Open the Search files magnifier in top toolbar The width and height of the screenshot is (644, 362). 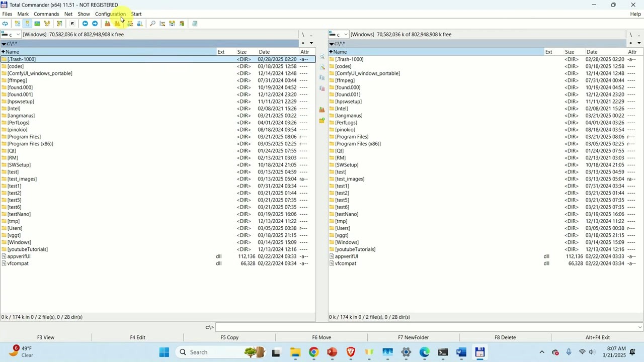[x=152, y=24]
